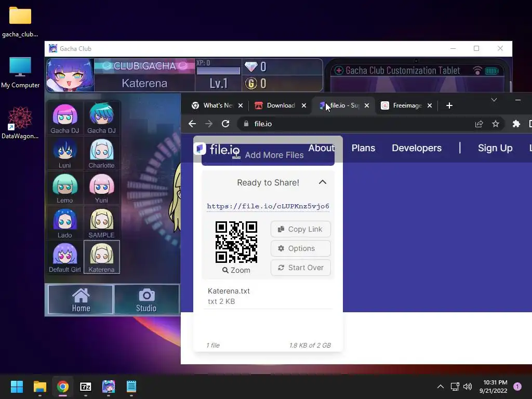Select the gacha_club folder on desktop

pos(20,22)
